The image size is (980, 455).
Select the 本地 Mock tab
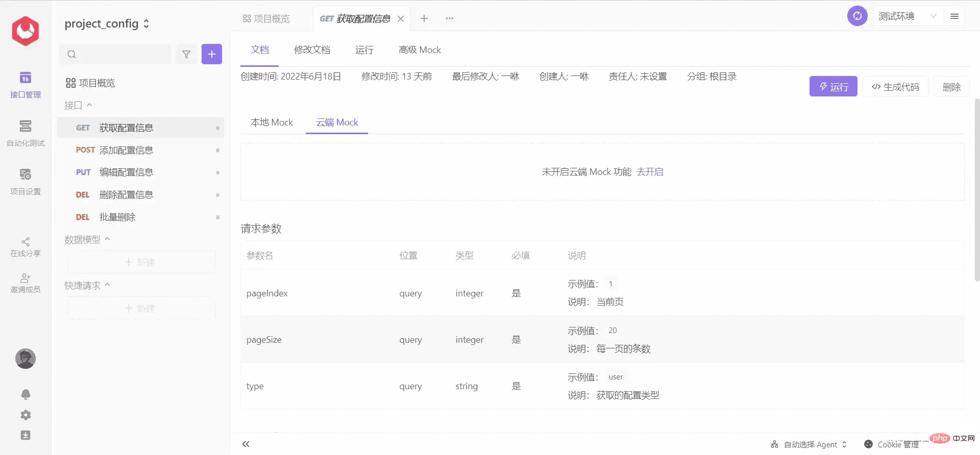(272, 122)
